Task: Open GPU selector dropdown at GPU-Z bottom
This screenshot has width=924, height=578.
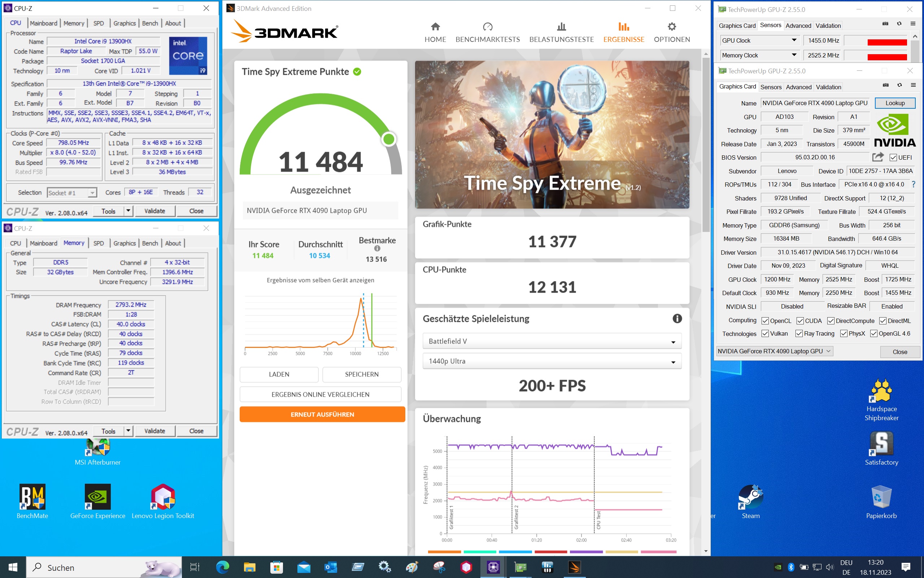Action: tap(774, 351)
